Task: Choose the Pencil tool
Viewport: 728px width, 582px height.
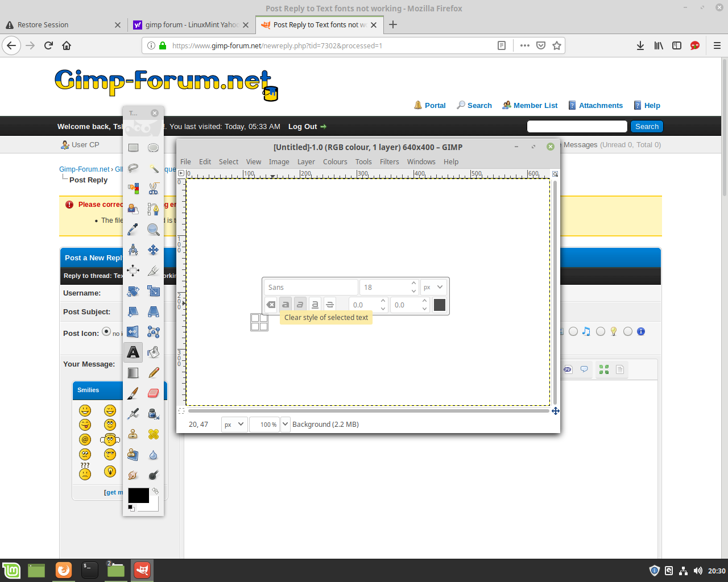Action: click(x=154, y=373)
